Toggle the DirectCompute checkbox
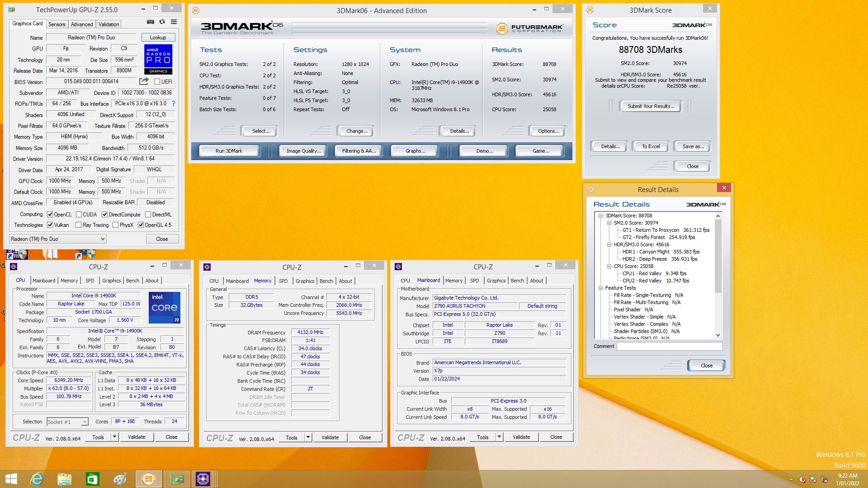This screenshot has width=868, height=488. [x=105, y=215]
